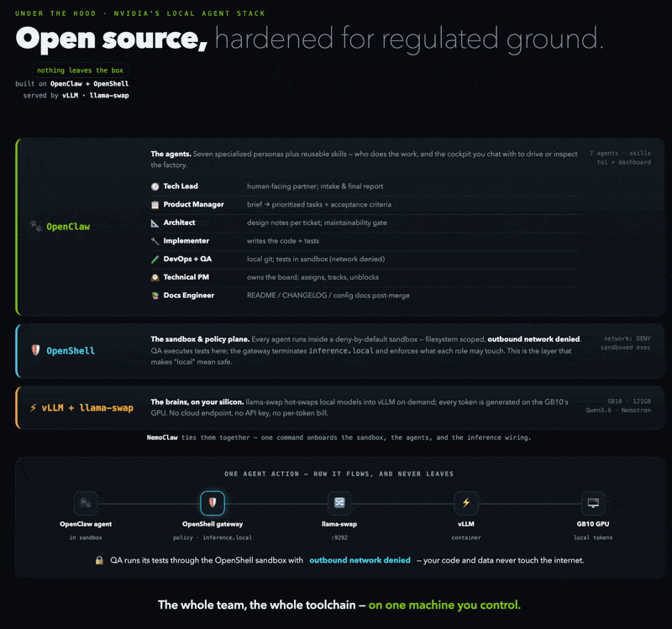Click the 'Docs Engineer' role name
Image resolution: width=672 pixels, height=629 pixels.
coord(188,296)
